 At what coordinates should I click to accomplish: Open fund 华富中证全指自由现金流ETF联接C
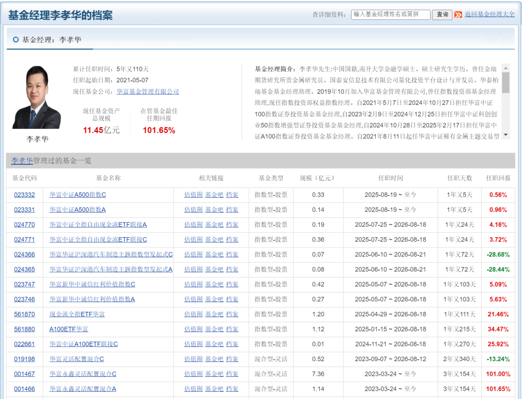pyautogui.click(x=99, y=240)
